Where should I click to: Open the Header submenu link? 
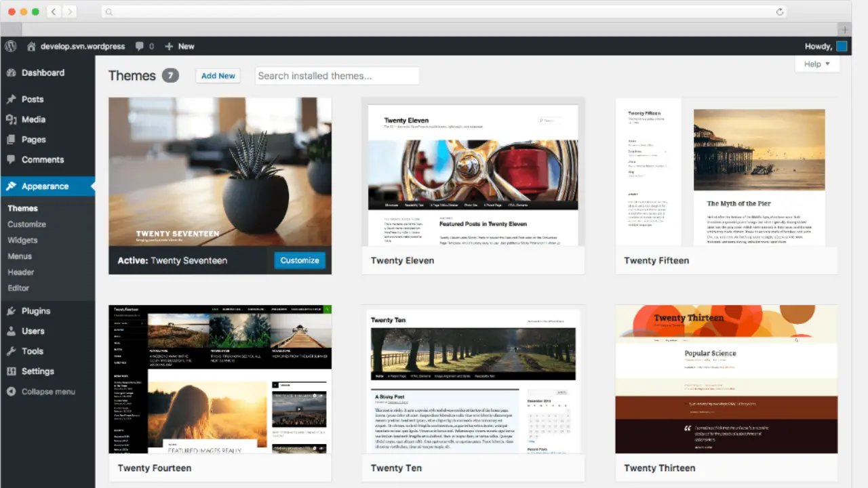coord(21,272)
